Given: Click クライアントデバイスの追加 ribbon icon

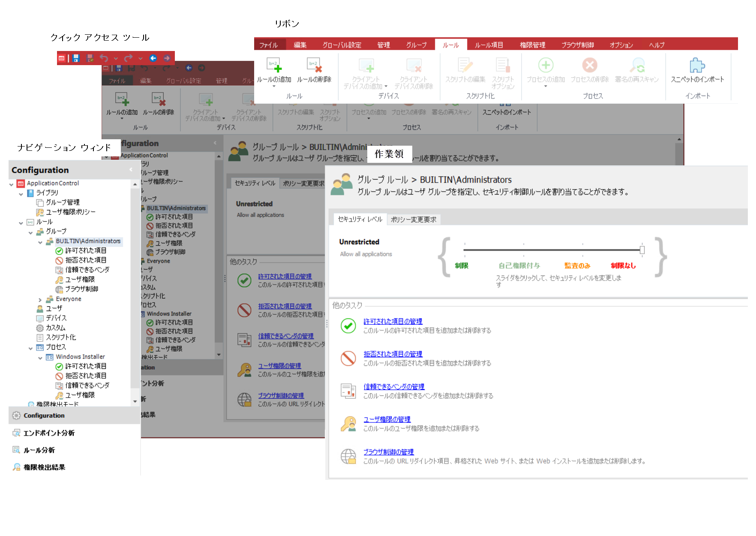Looking at the screenshot, I should [366, 65].
